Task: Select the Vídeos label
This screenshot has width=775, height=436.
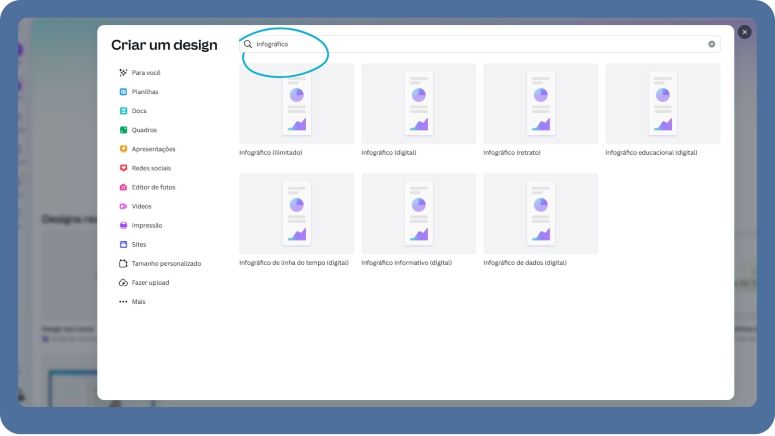Action: pos(141,206)
